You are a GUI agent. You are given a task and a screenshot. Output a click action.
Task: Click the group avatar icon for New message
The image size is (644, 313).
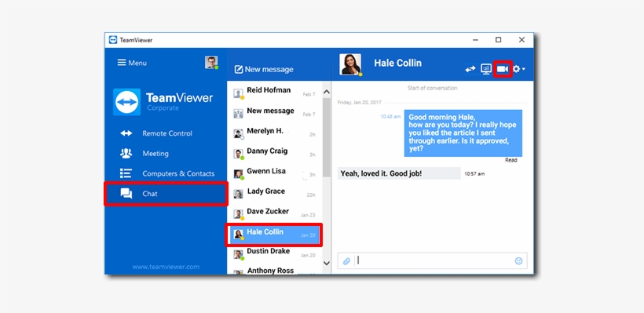coord(239,114)
